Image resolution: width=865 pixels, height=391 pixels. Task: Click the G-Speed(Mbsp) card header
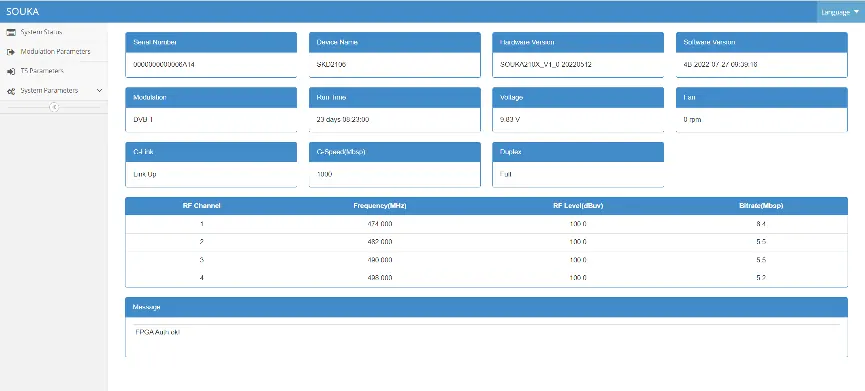[394, 152]
